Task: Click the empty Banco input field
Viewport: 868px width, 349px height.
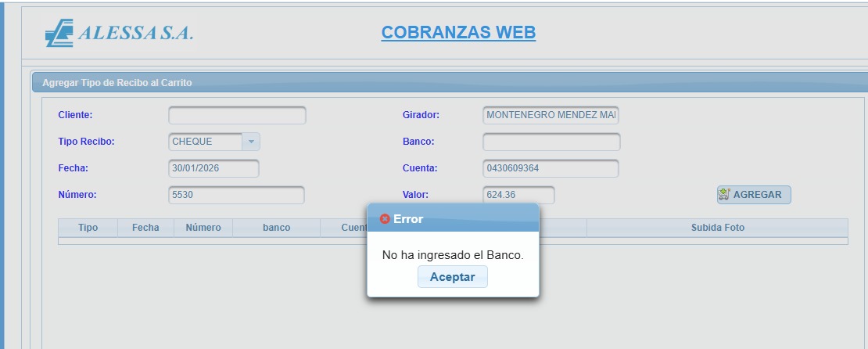Action: click(551, 142)
